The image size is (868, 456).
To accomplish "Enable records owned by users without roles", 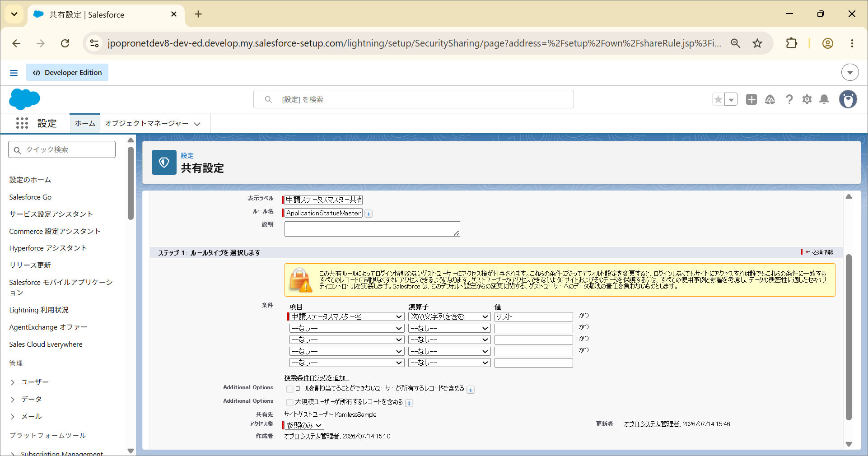I will (x=290, y=389).
